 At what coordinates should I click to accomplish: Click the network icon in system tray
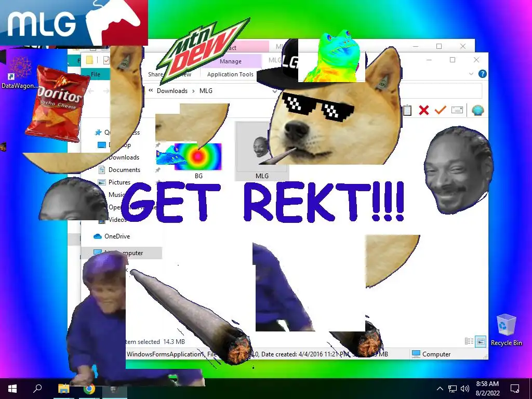[x=453, y=389]
